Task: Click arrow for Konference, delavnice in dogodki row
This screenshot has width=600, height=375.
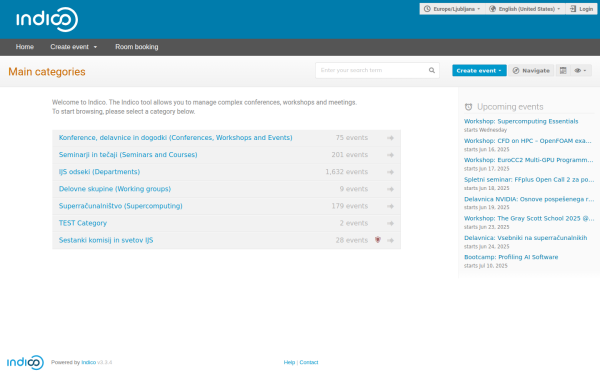Action: click(390, 138)
